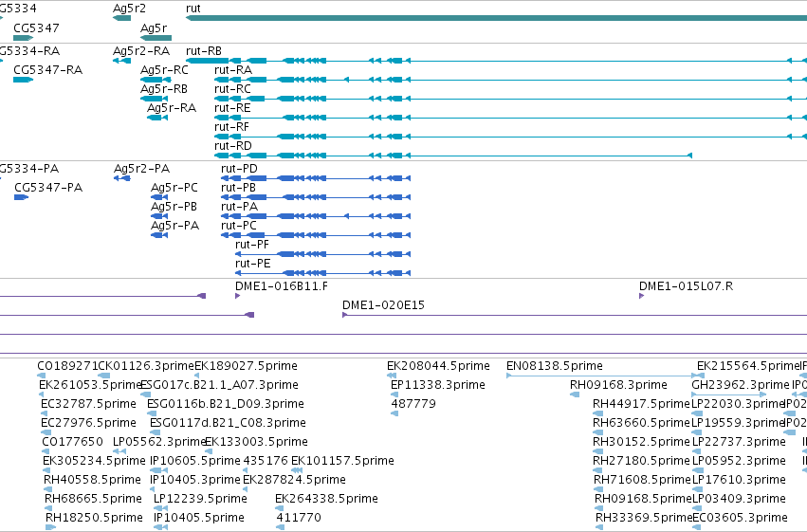This screenshot has height=532, width=807.
Task: Click the rut-RC transcript label
Action: [x=232, y=89]
